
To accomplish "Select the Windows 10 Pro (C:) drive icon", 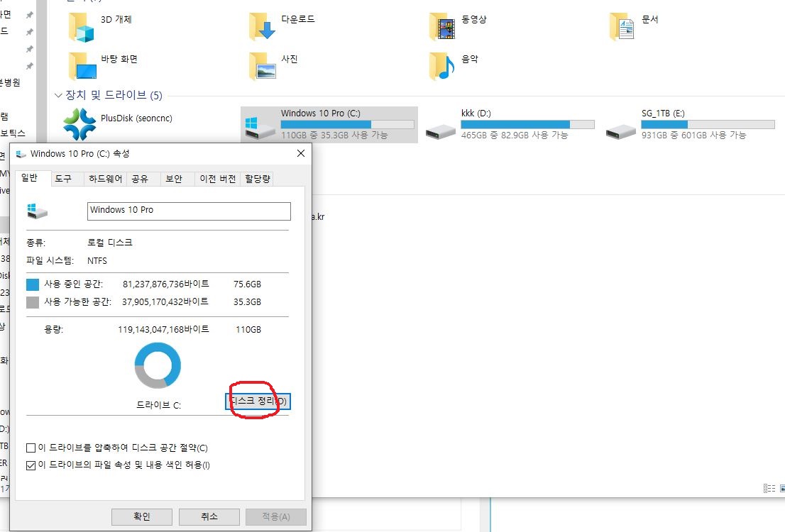I will coord(260,128).
